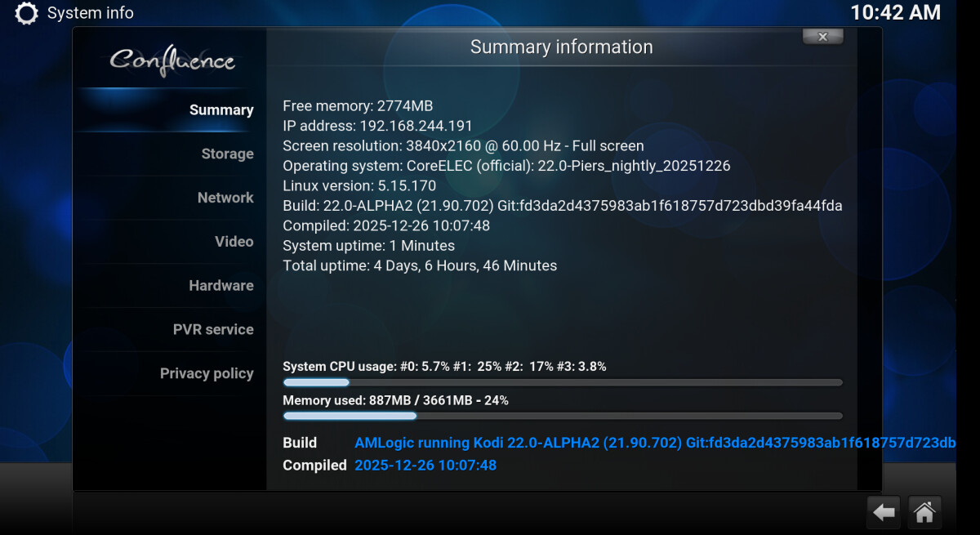Open the Storage section

tap(227, 154)
